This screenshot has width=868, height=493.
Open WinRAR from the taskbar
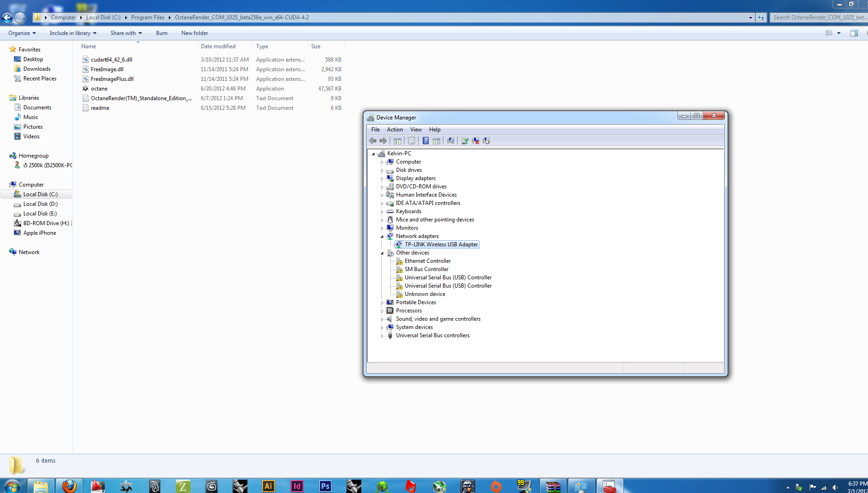click(x=553, y=486)
